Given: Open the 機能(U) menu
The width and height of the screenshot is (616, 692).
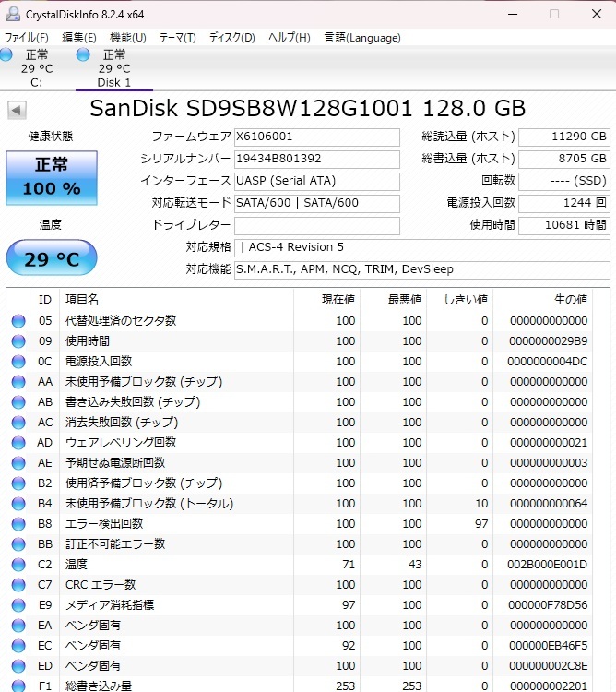Looking at the screenshot, I should pyautogui.click(x=128, y=38).
